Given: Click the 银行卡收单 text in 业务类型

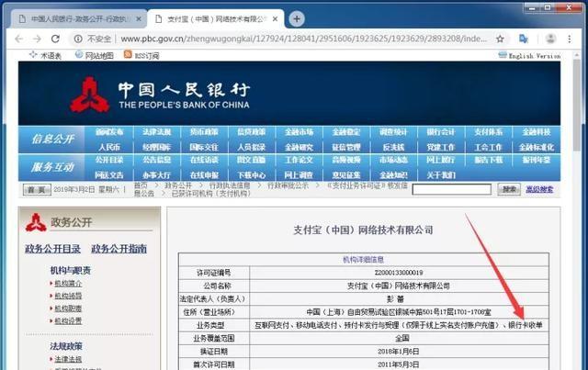Looking at the screenshot, I should coord(526,325).
